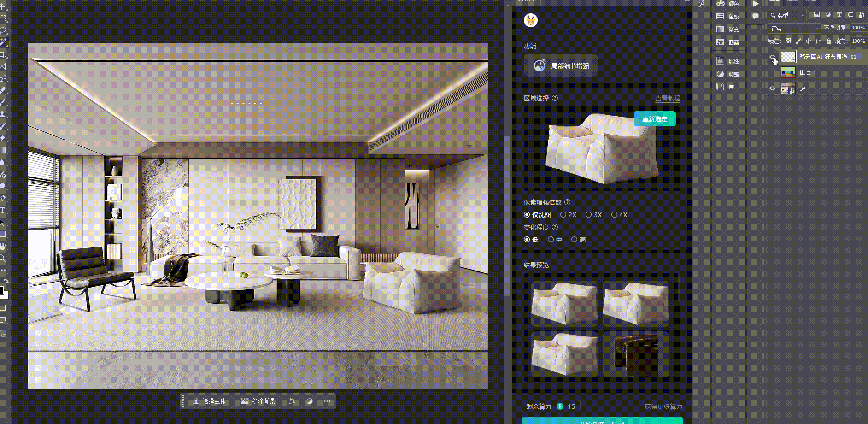Image resolution: width=868 pixels, height=424 pixels.
Task: Click the 重新选定 button
Action: point(655,119)
